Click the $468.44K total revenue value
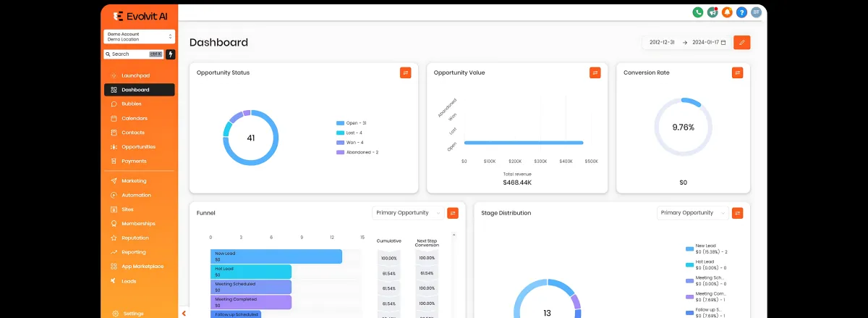 pyautogui.click(x=517, y=183)
